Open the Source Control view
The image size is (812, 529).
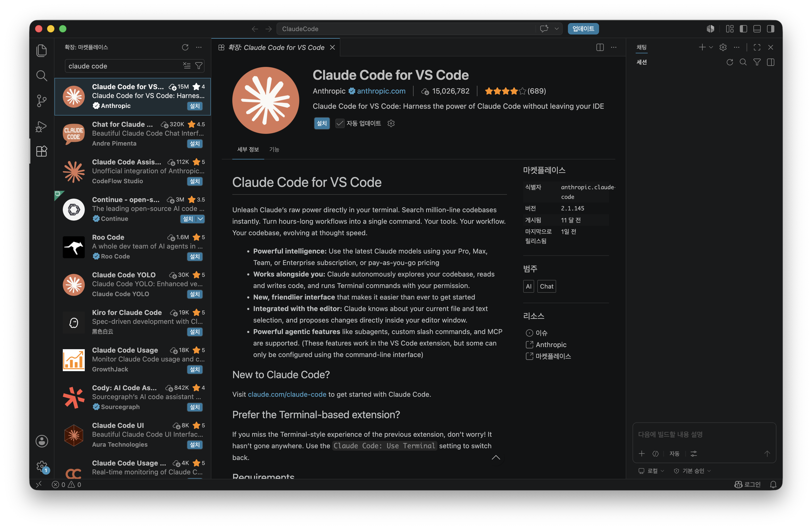click(x=42, y=101)
